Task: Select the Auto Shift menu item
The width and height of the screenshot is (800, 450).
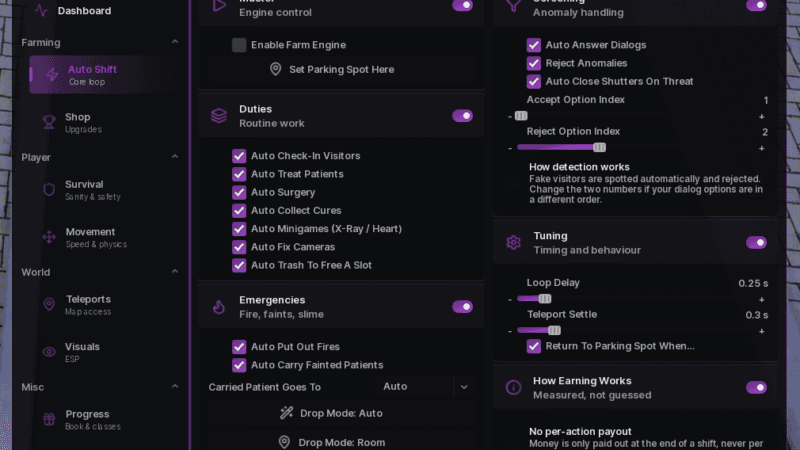Action: pos(105,75)
